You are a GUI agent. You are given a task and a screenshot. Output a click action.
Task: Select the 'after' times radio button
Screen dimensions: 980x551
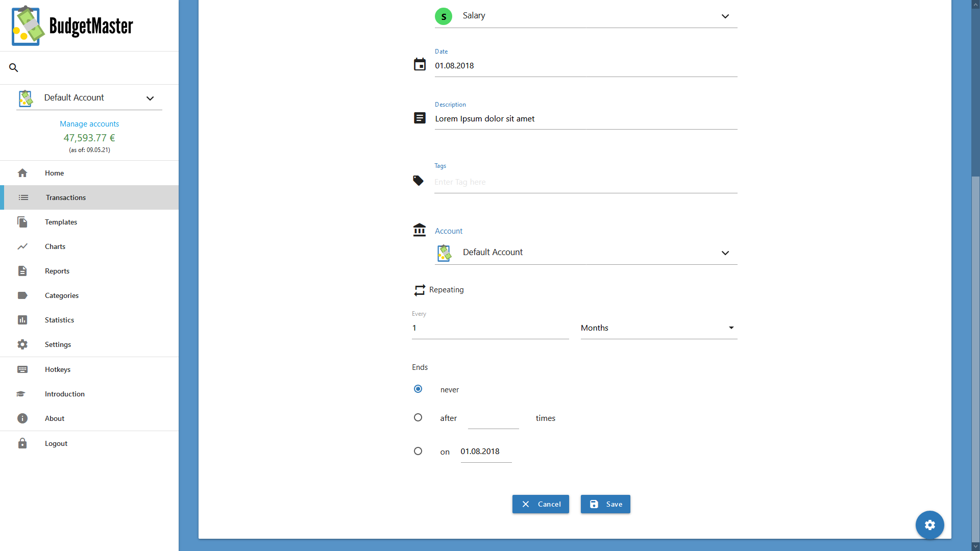[418, 417]
